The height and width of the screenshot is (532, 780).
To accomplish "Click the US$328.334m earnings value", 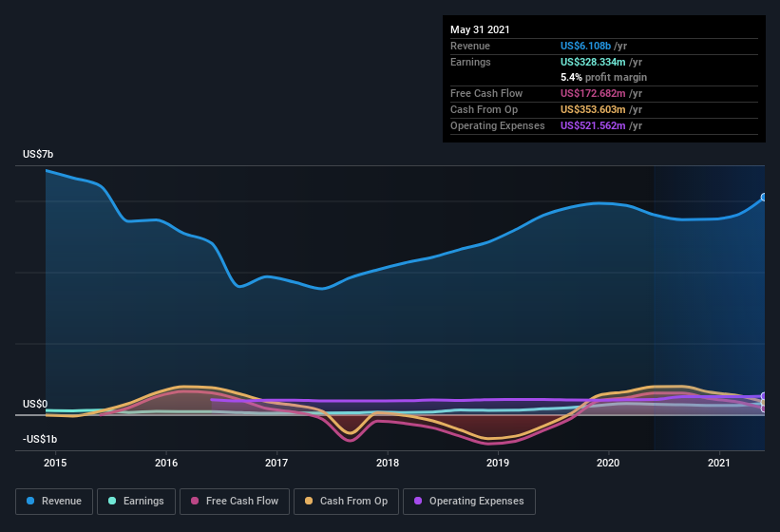I will point(593,62).
